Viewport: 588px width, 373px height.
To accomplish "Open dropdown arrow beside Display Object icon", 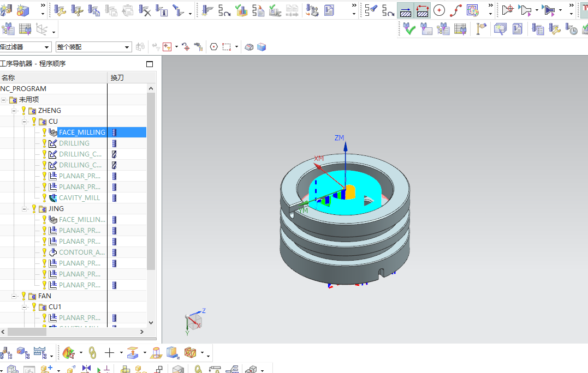I will tap(190, 13).
